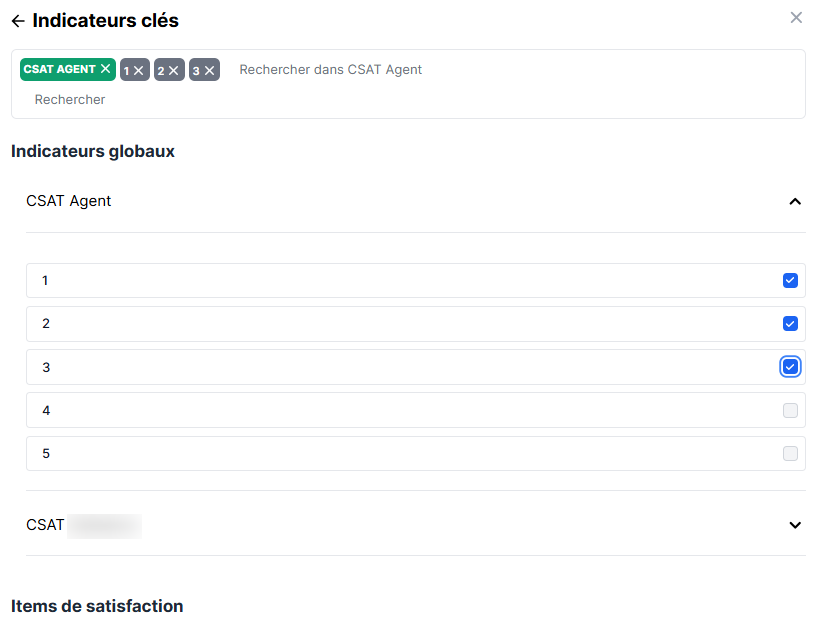Image resolution: width=814 pixels, height=625 pixels.
Task: Click the green CSAT AGENT tag label
Action: (59, 69)
